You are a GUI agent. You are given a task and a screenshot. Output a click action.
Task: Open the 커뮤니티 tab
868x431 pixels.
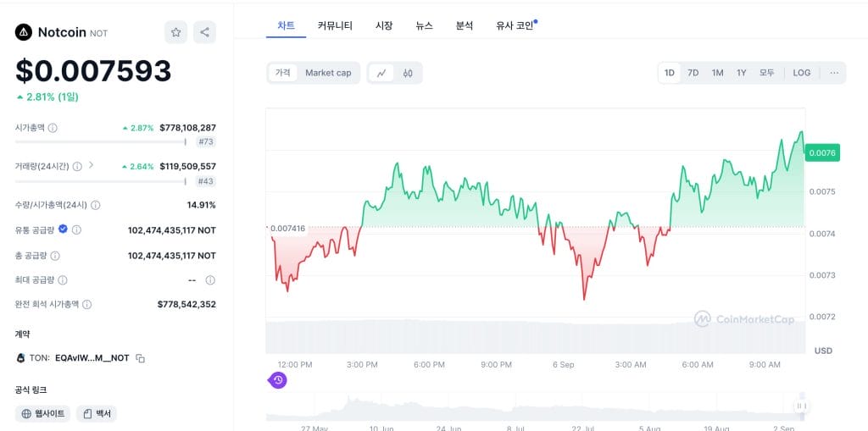pos(335,25)
